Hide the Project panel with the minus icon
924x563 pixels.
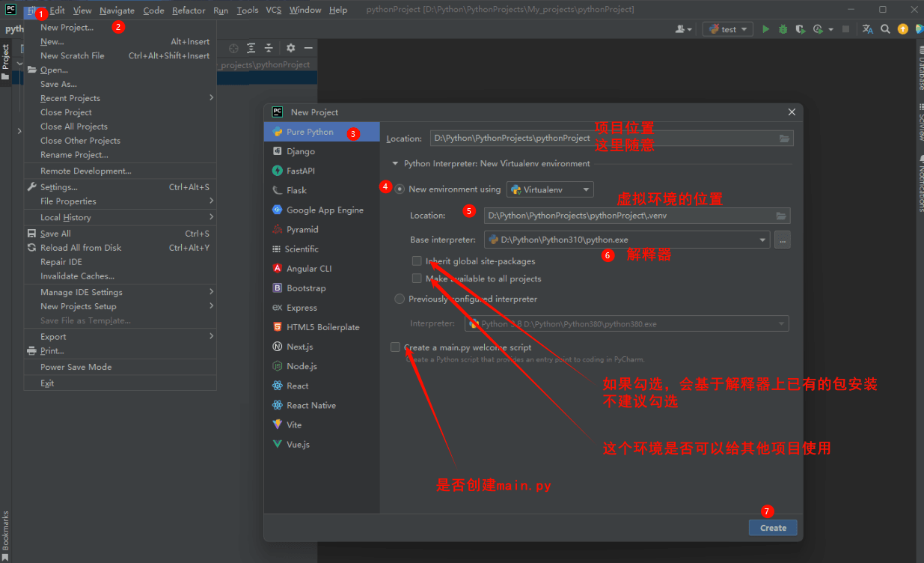click(x=308, y=48)
